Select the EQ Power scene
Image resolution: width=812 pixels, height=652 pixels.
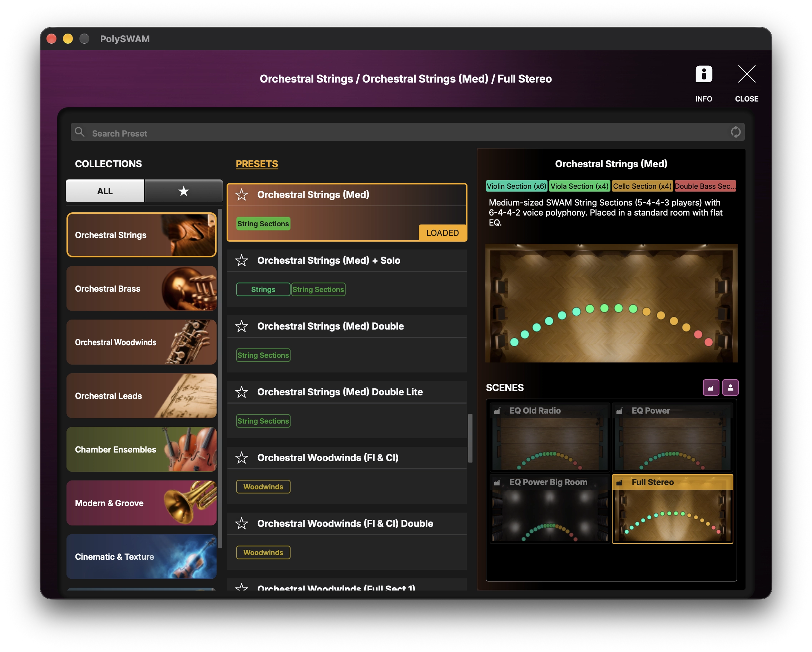[672, 436]
